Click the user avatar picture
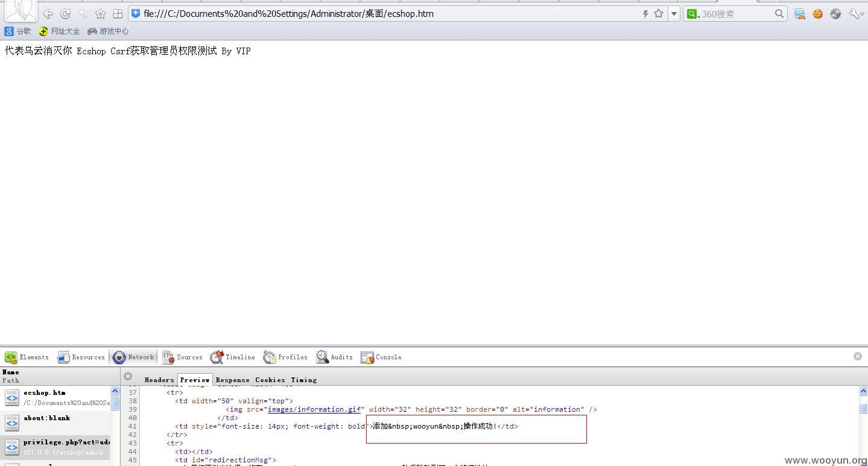 (x=21, y=10)
